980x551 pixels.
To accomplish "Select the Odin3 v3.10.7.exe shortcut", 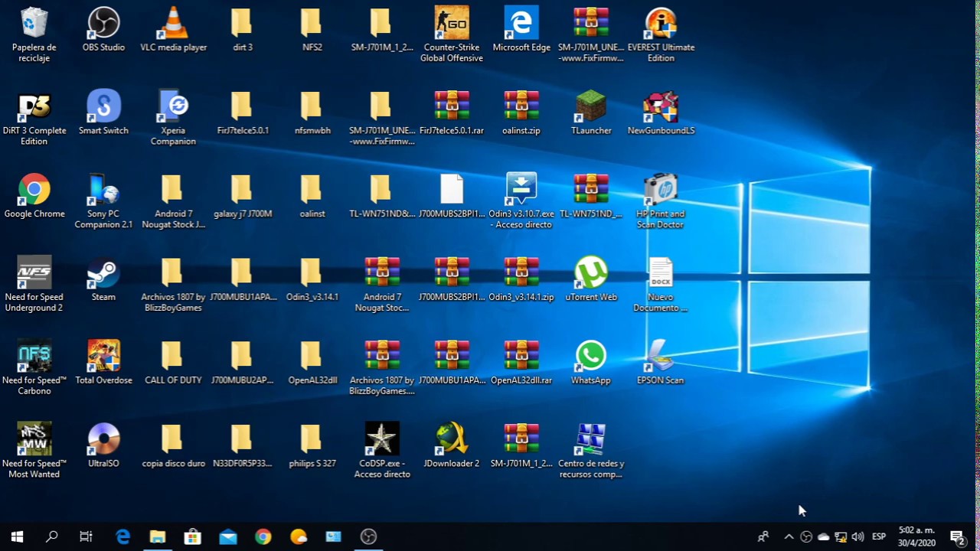I will tap(521, 202).
